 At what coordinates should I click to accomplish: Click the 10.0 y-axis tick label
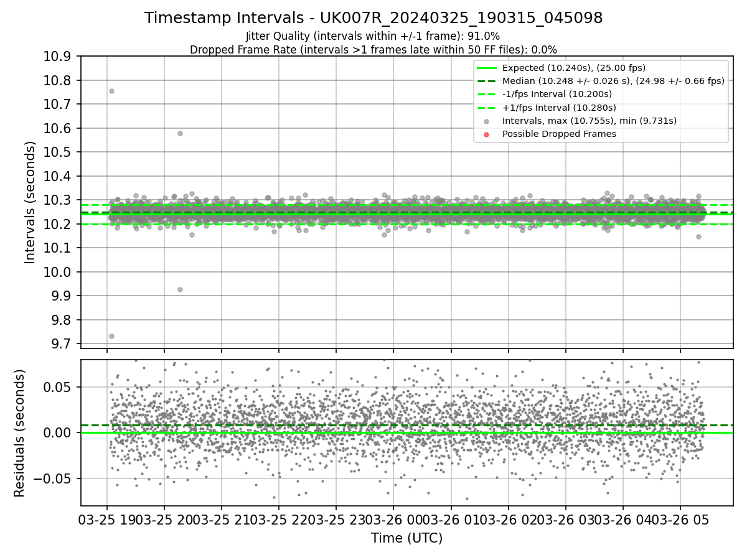pos(58,272)
